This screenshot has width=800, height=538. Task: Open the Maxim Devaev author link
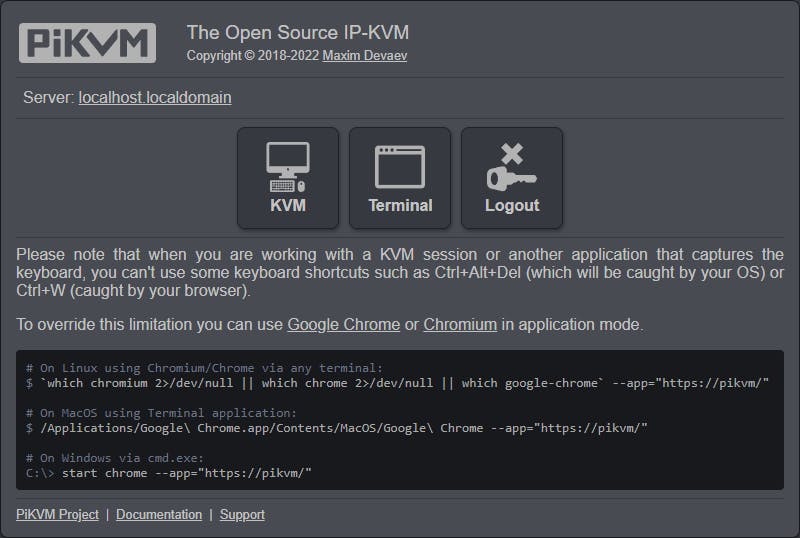tap(365, 56)
